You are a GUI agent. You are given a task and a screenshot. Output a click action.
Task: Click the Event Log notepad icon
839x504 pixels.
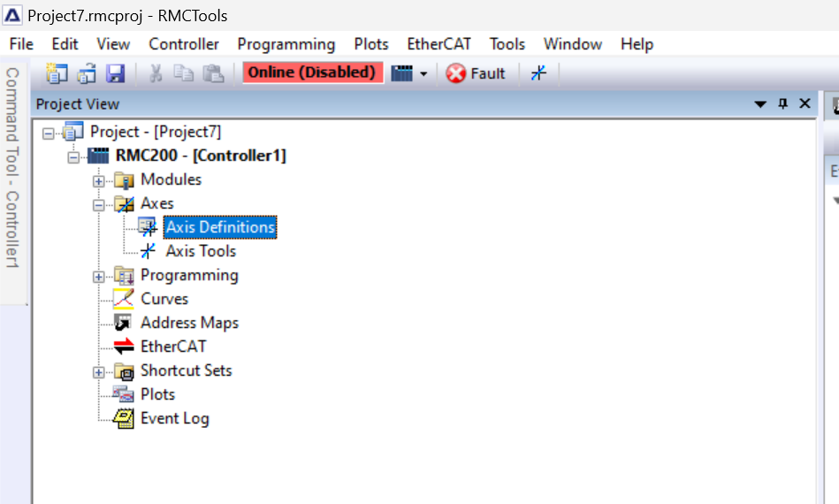tap(124, 418)
